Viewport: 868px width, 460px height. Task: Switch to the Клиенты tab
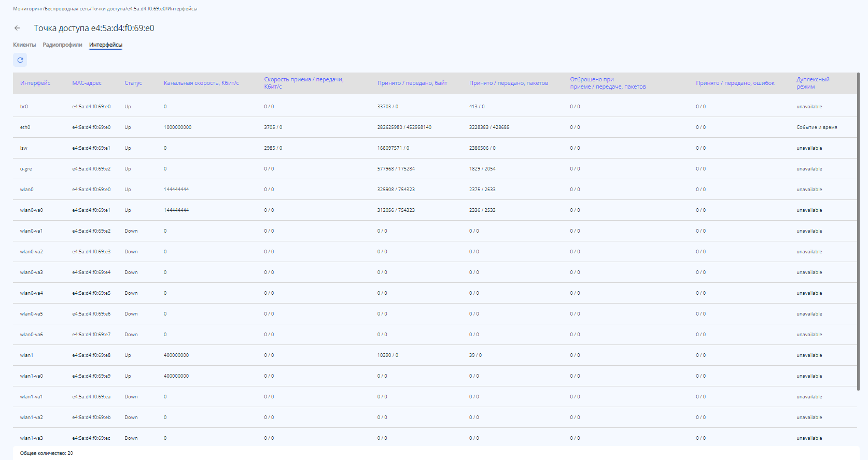click(x=24, y=45)
